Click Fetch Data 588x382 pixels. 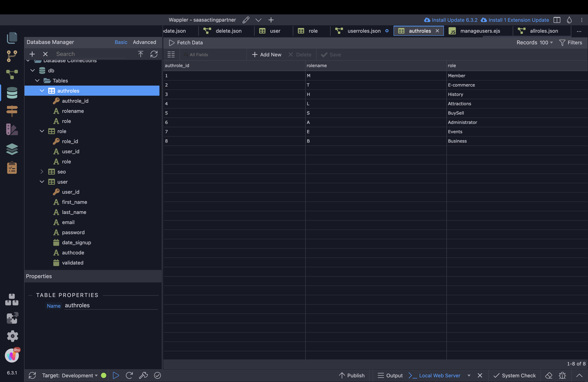pyautogui.click(x=186, y=43)
